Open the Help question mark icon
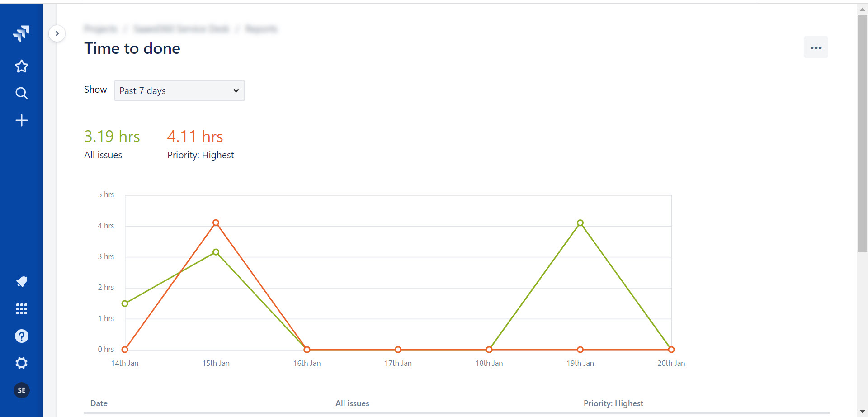 pyautogui.click(x=21, y=336)
